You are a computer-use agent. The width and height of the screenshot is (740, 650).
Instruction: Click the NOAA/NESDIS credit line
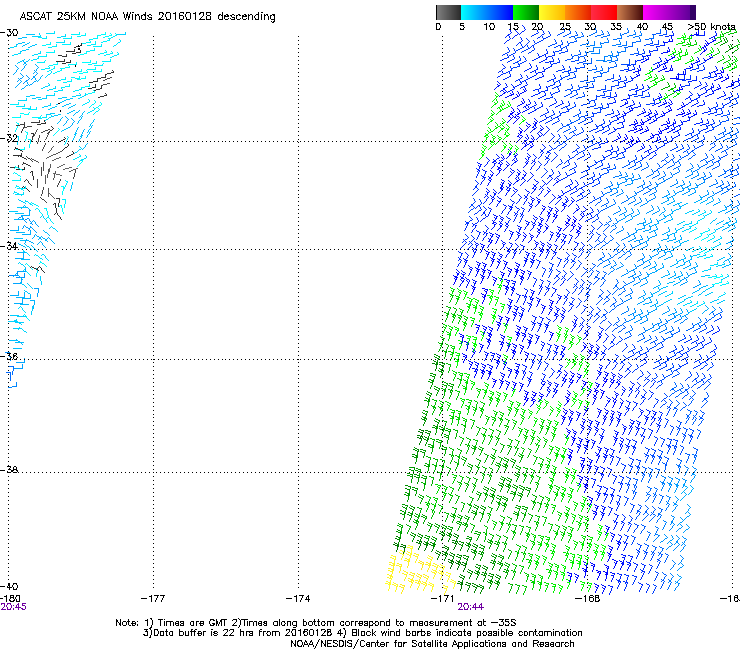[x=432, y=644]
